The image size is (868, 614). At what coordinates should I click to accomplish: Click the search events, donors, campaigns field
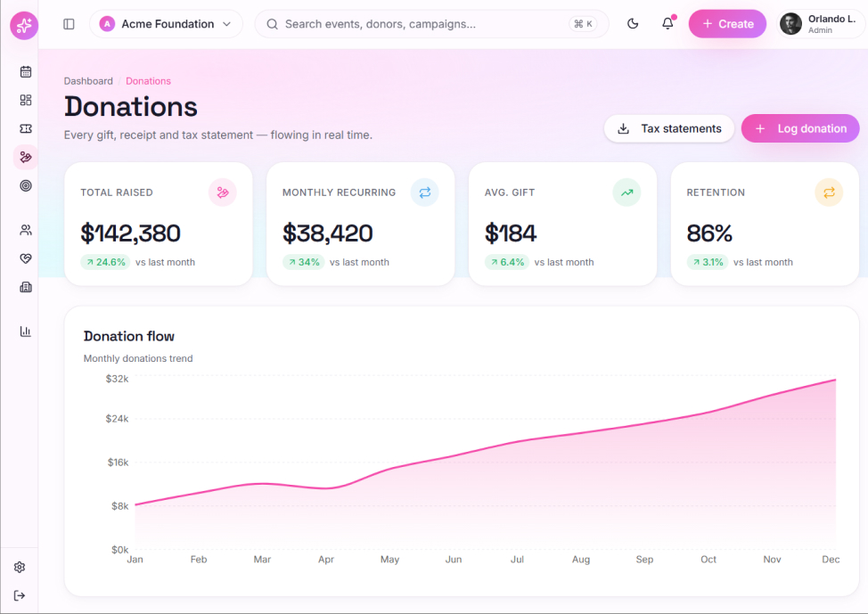(x=432, y=24)
